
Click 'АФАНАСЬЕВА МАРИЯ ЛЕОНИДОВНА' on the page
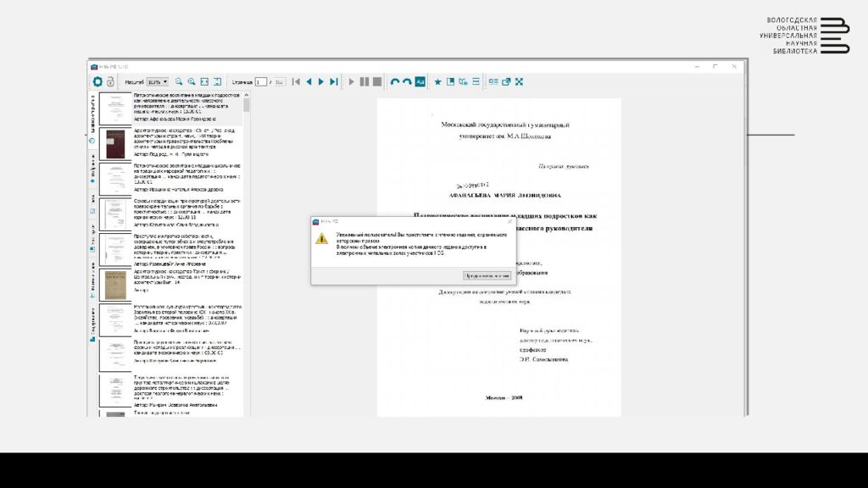coord(505,196)
